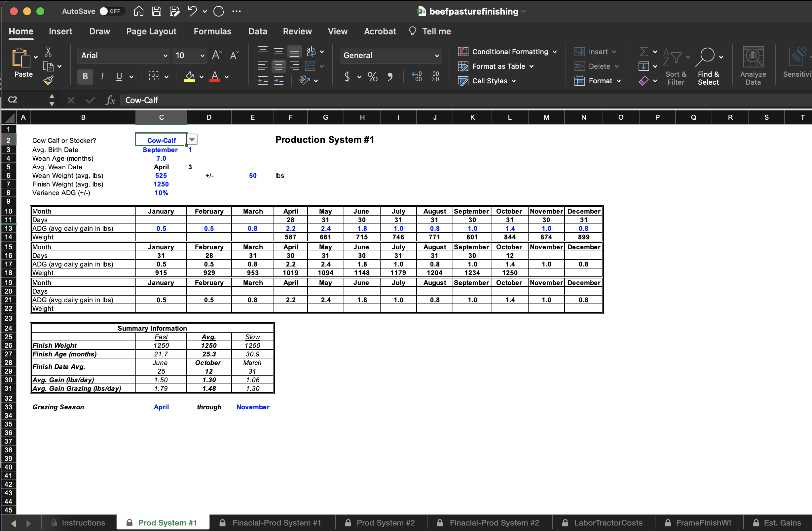The height and width of the screenshot is (531, 812).
Task: Click the Save As pencil-disk icon
Action: click(175, 11)
